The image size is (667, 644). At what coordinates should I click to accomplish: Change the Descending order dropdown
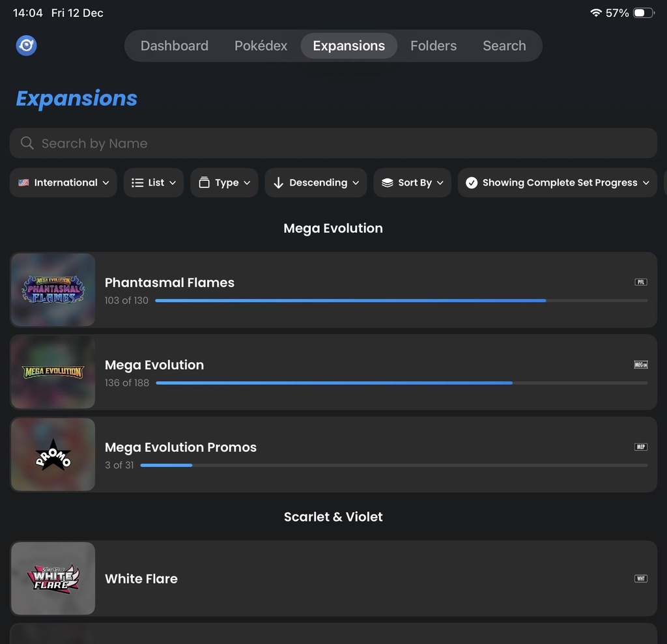click(x=316, y=183)
